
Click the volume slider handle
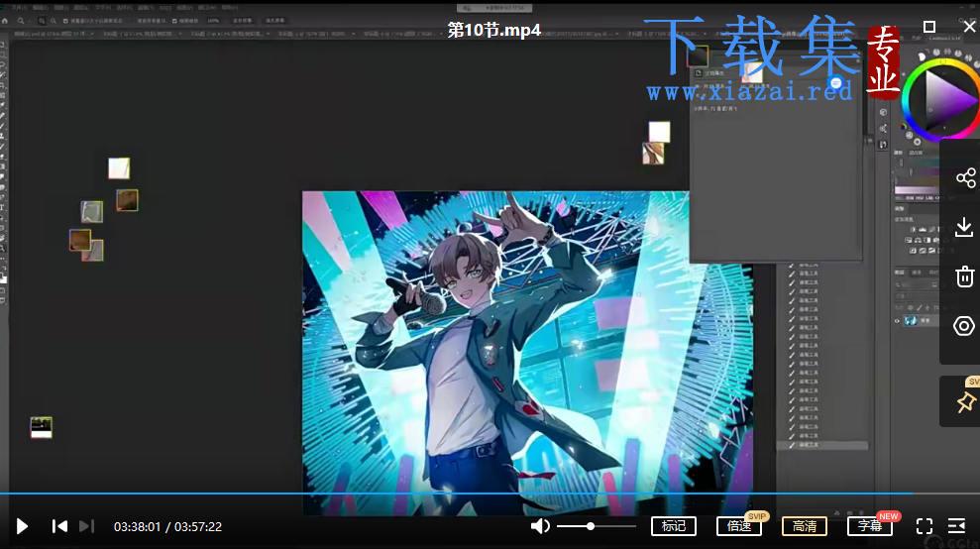click(590, 526)
